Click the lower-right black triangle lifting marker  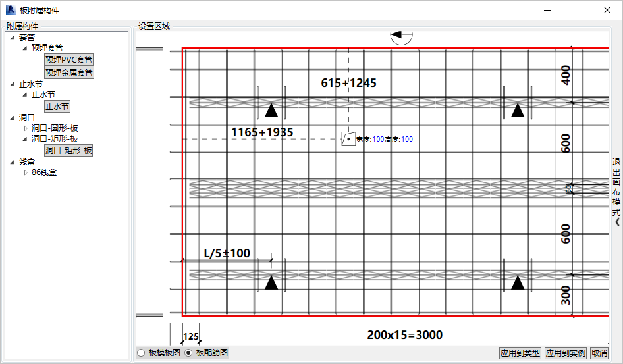[518, 282]
